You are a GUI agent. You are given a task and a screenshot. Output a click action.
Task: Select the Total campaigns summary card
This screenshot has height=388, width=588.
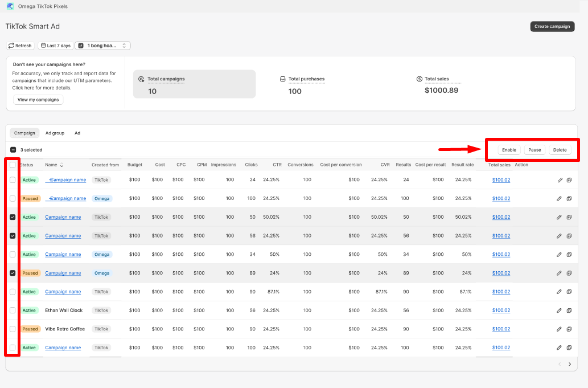pyautogui.click(x=194, y=84)
